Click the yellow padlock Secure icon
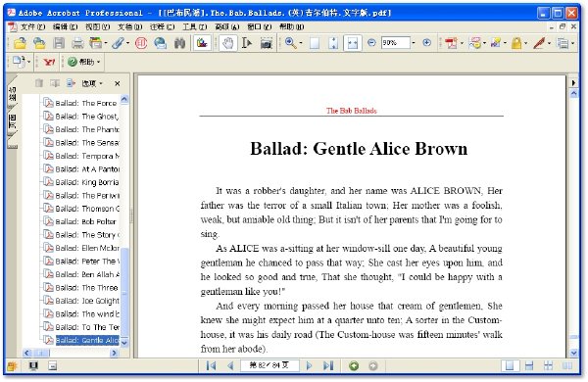 pyautogui.click(x=516, y=43)
